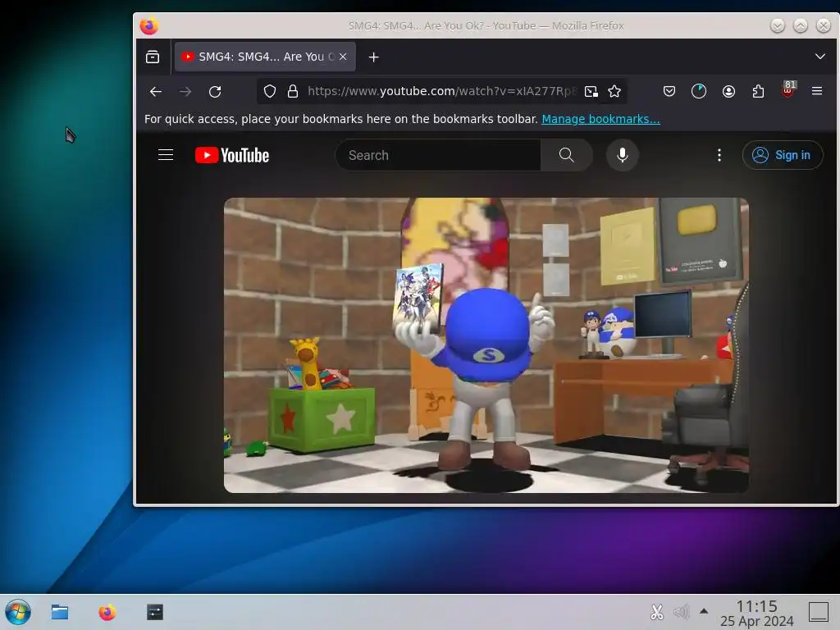Image resolution: width=840 pixels, height=630 pixels.
Task: Click the site security padlock icon
Action: click(x=293, y=92)
